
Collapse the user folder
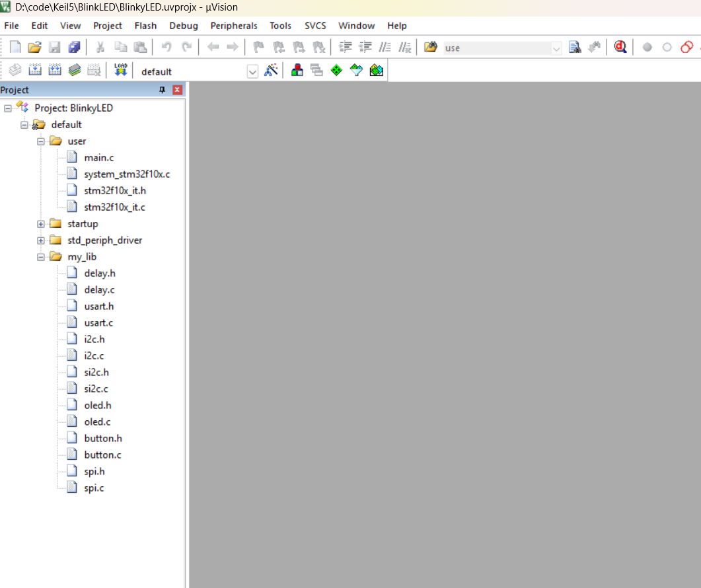(x=41, y=141)
